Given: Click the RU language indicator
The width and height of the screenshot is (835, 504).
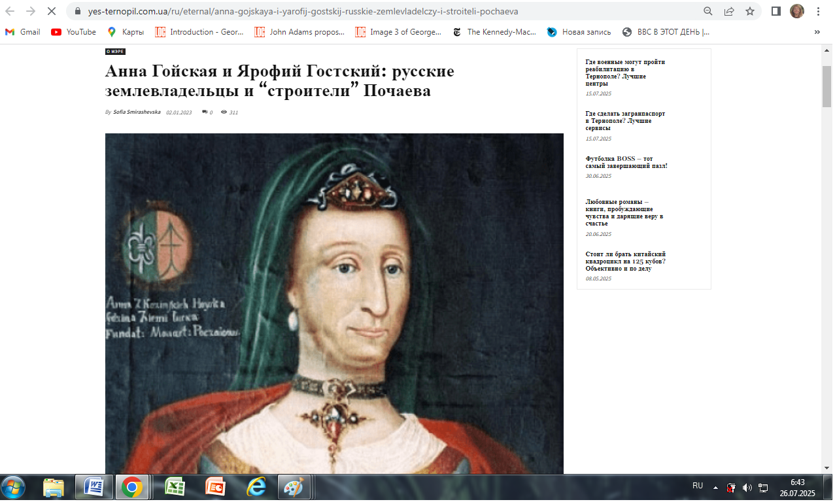Looking at the screenshot, I should (x=698, y=486).
